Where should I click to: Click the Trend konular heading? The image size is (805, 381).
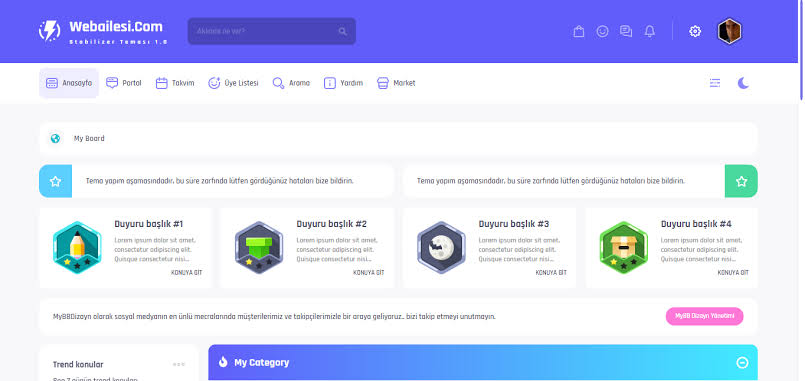[x=78, y=365]
